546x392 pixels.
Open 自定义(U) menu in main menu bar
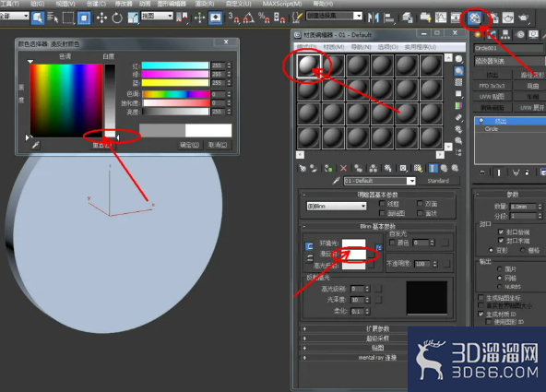click(239, 4)
